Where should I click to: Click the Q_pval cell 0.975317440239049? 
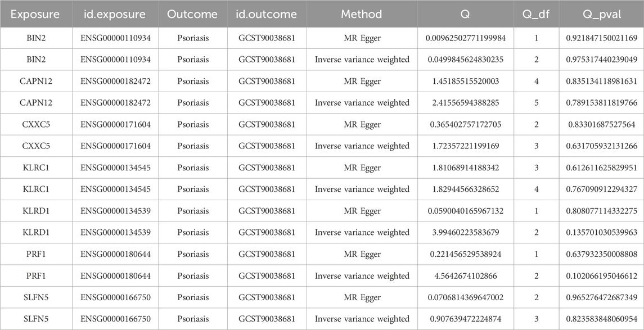point(601,60)
